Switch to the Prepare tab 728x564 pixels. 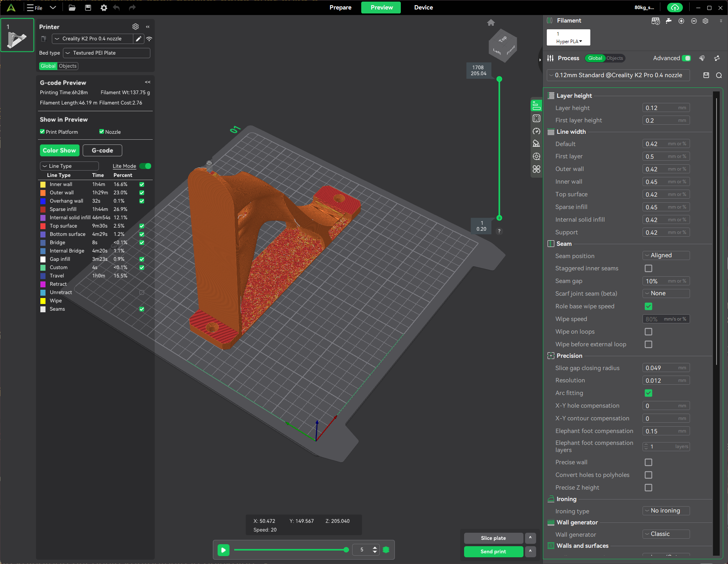340,8
